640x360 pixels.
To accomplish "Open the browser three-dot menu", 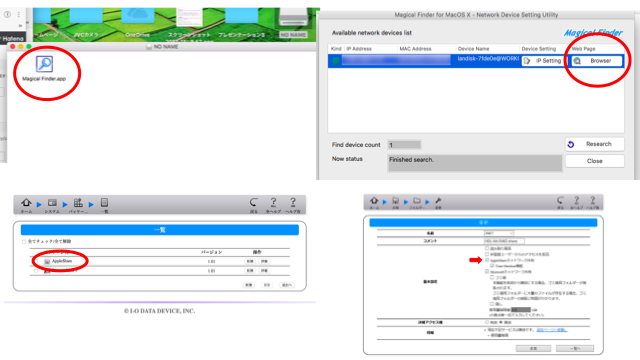I will point(19,14).
